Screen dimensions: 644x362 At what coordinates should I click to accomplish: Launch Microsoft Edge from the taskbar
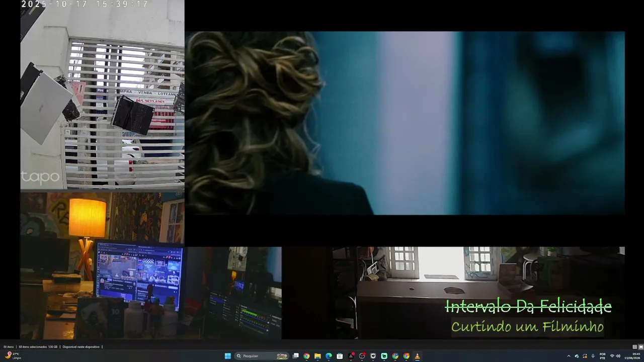pyautogui.click(x=329, y=356)
